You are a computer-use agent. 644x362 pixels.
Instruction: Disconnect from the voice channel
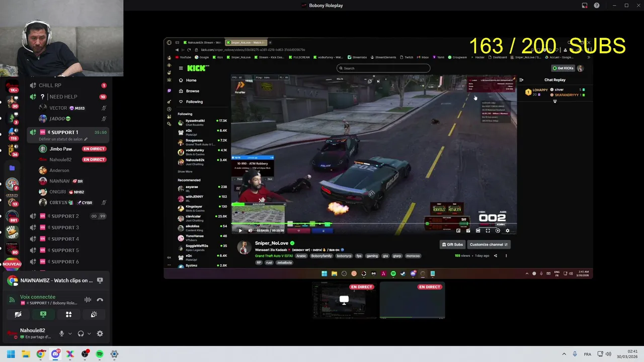[x=100, y=300]
